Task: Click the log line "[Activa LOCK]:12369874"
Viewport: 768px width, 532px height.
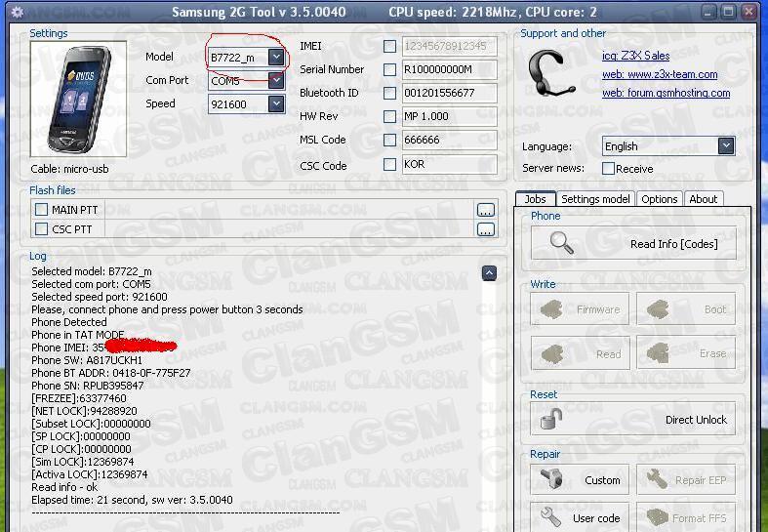Action: [x=90, y=474]
